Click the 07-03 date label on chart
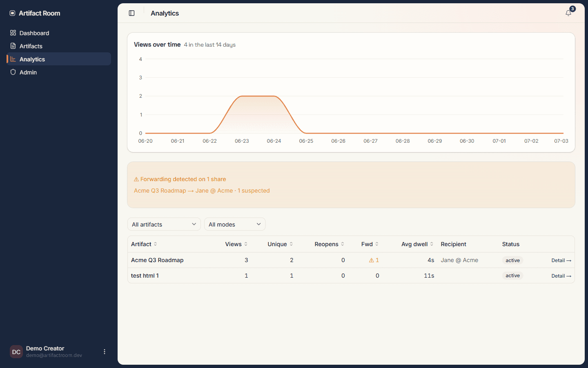The image size is (588, 368). click(x=561, y=141)
